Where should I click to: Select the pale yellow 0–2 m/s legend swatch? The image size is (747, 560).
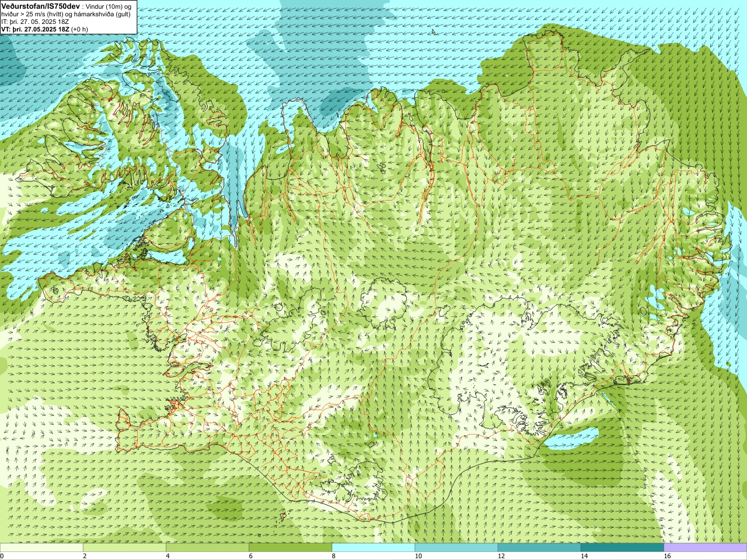tap(41, 547)
